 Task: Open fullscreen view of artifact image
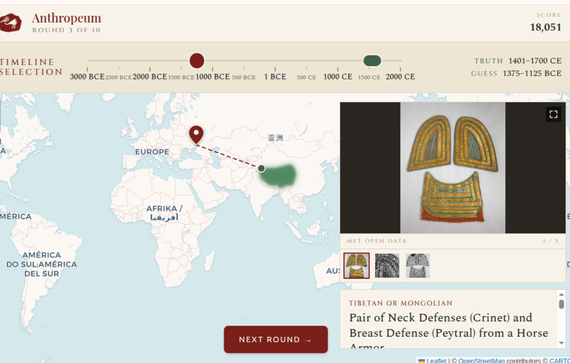click(553, 114)
